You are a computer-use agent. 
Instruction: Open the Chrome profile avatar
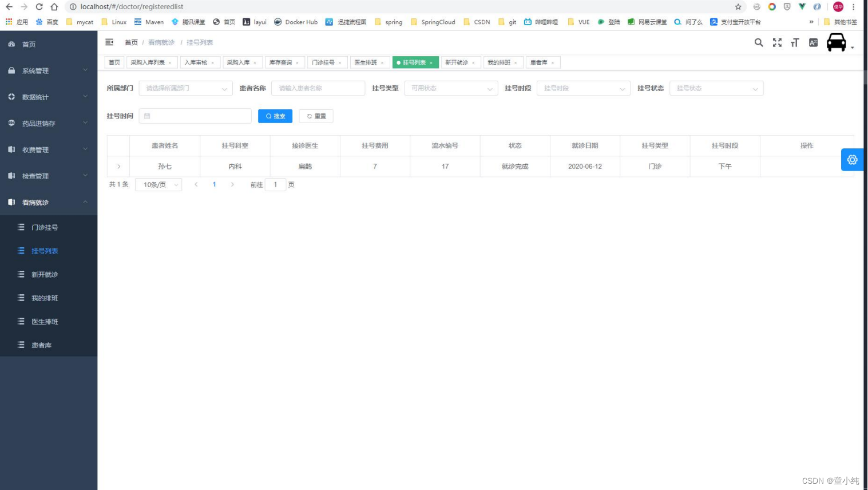pyautogui.click(x=838, y=7)
